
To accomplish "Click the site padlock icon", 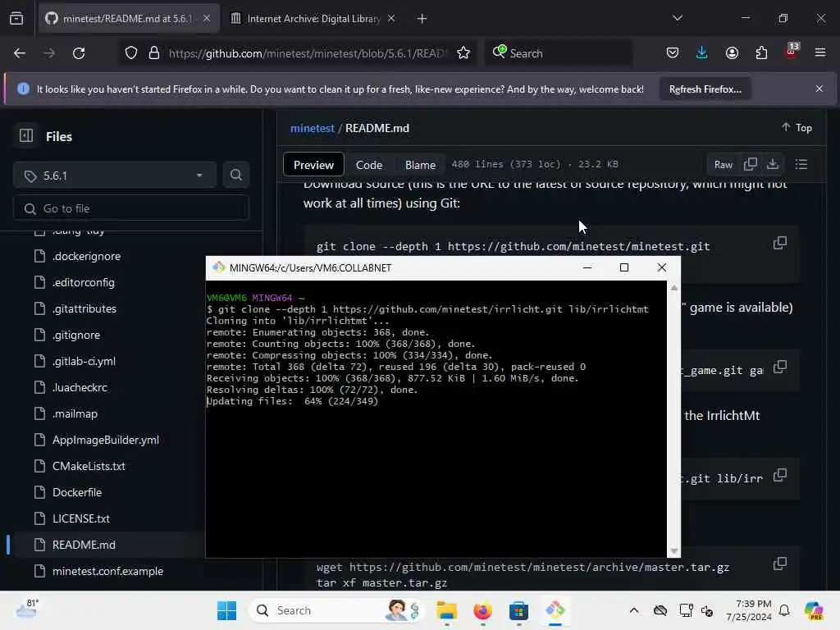I will pyautogui.click(x=154, y=53).
